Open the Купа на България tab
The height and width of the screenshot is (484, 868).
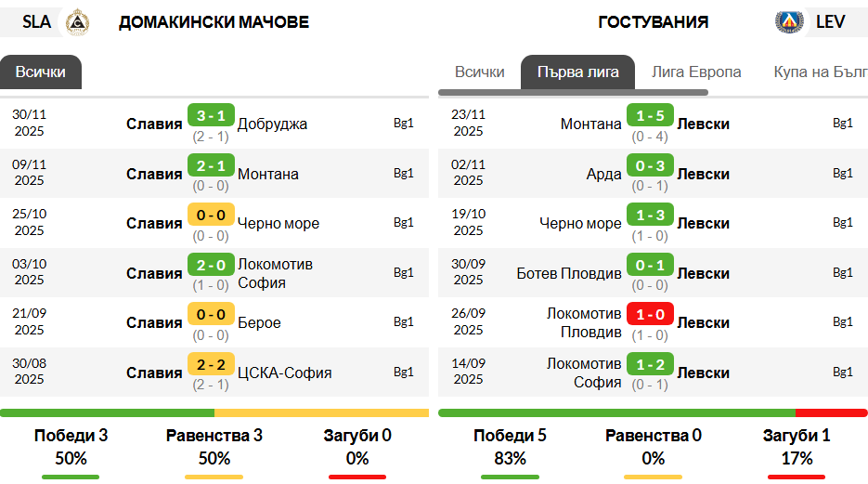(821, 72)
